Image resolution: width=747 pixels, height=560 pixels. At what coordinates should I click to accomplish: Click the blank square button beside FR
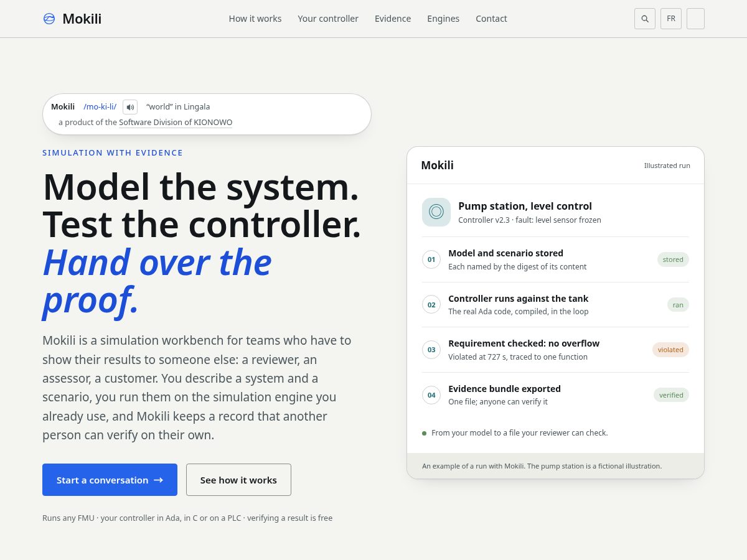click(x=696, y=19)
